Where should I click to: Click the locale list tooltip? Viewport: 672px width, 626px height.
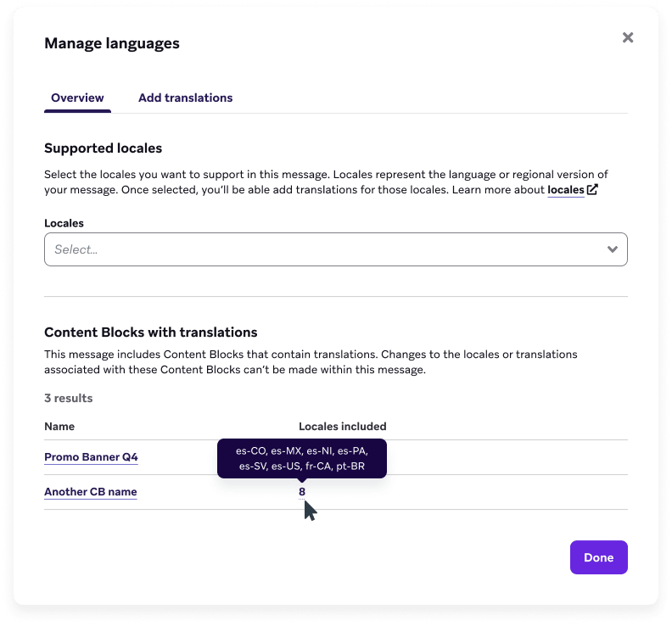(302, 458)
